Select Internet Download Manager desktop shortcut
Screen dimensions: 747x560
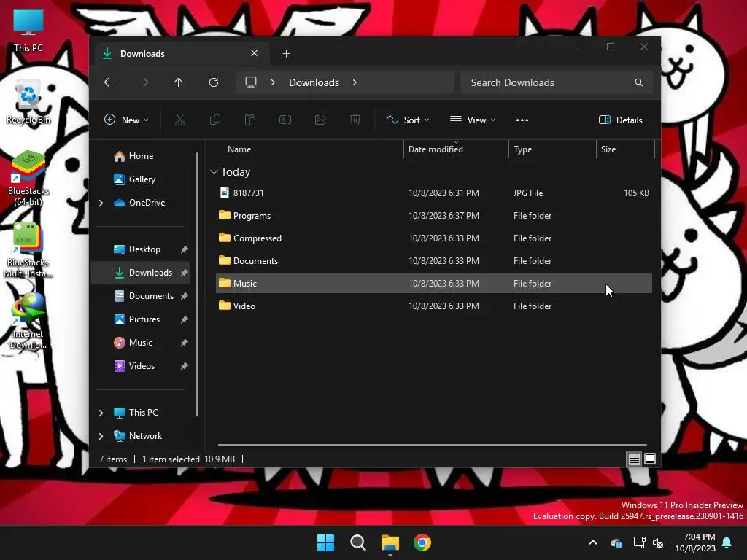(28, 322)
